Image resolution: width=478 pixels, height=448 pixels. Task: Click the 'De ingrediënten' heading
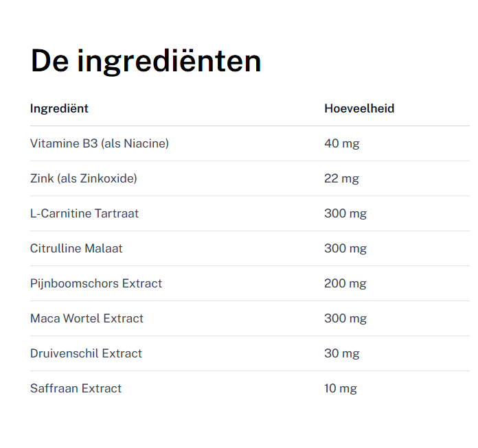pyautogui.click(x=146, y=61)
